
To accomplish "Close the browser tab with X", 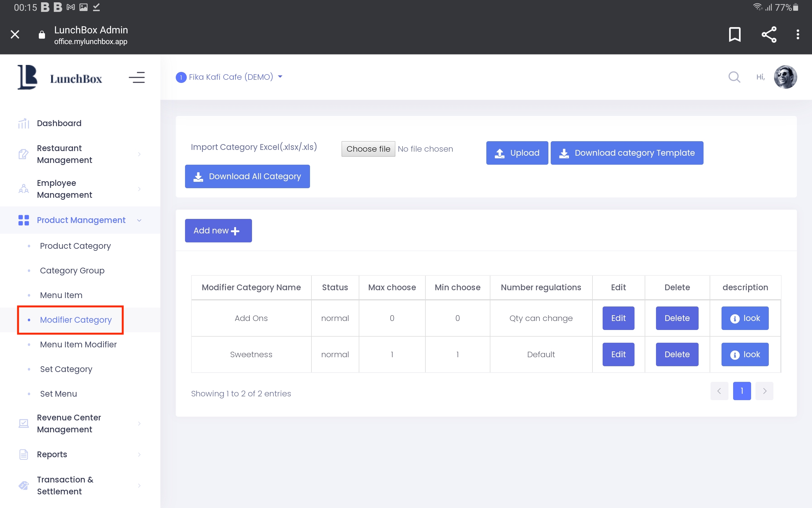I will (15, 34).
